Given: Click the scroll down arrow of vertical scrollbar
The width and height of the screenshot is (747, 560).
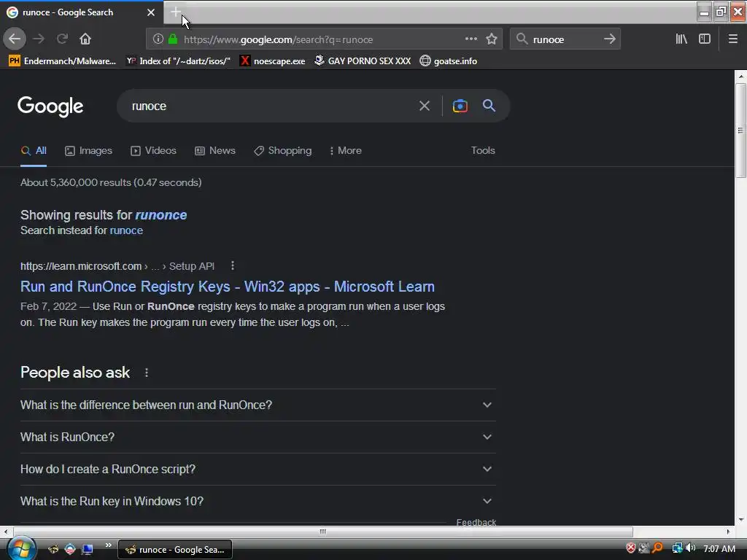Looking at the screenshot, I should click(740, 520).
